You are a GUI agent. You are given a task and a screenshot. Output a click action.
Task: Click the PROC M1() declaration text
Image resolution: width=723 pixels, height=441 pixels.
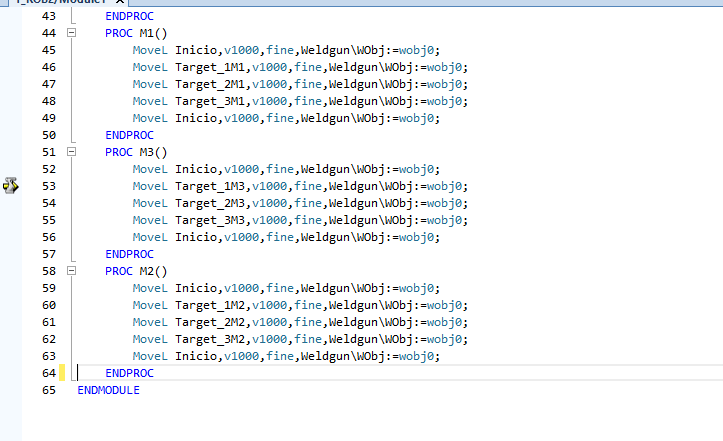point(136,33)
